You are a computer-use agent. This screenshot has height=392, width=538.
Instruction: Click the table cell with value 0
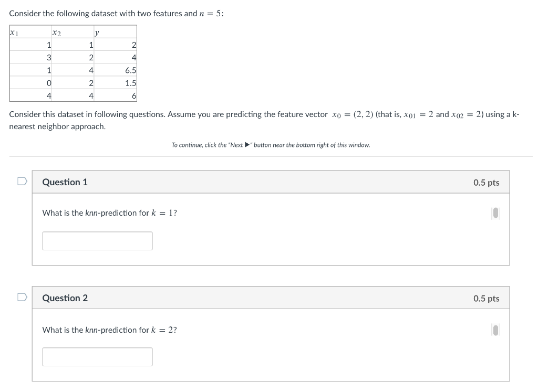(x=48, y=83)
